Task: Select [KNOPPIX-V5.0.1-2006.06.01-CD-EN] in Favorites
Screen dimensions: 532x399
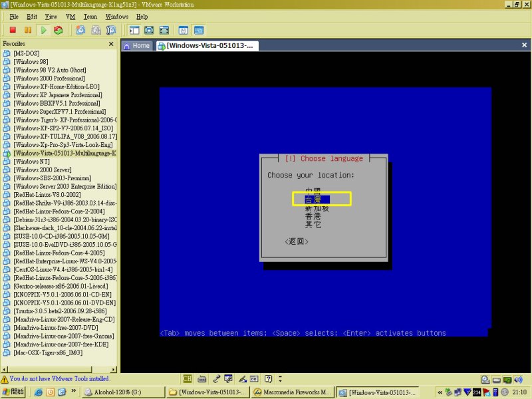Action: click(x=63, y=295)
